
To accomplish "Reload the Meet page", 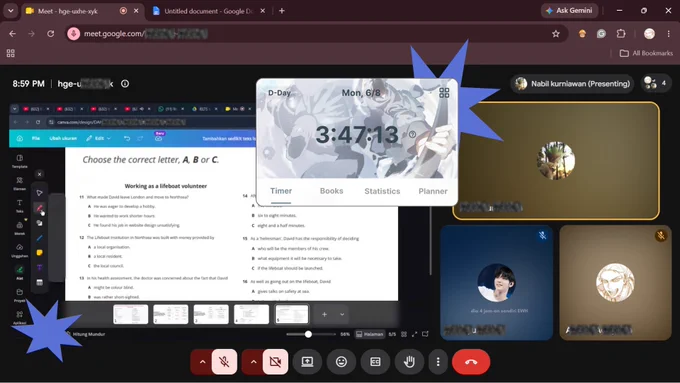I will point(51,34).
